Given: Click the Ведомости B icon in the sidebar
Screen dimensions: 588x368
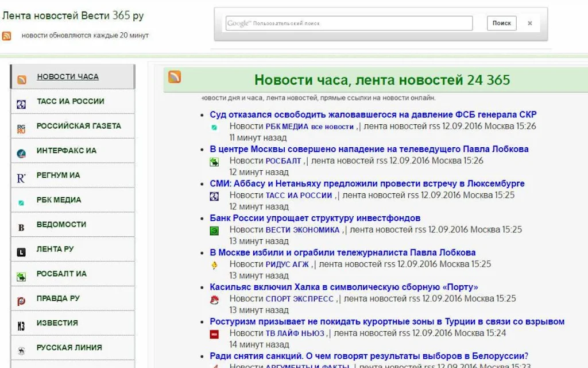Looking at the screenshot, I should pyautogui.click(x=21, y=228).
